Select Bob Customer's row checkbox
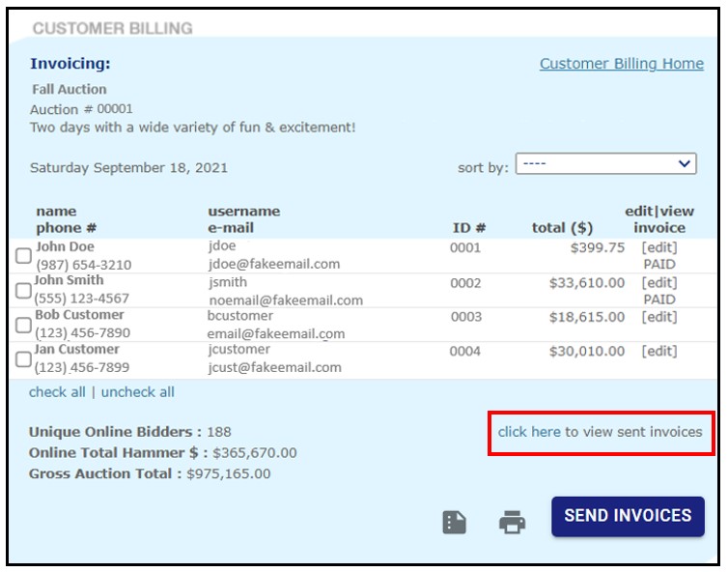728x572 pixels. [x=23, y=325]
